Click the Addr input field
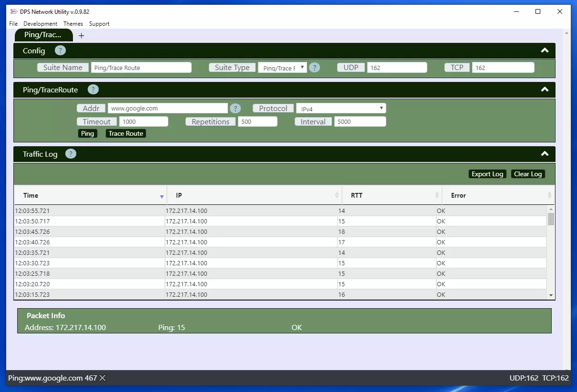Image resolution: width=577 pixels, height=392 pixels. pyautogui.click(x=167, y=109)
